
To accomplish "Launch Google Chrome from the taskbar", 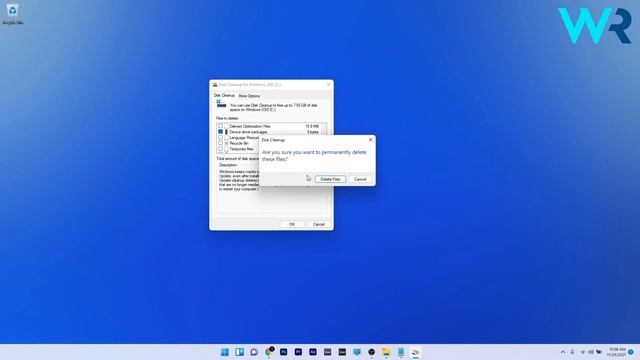I will point(269,352).
